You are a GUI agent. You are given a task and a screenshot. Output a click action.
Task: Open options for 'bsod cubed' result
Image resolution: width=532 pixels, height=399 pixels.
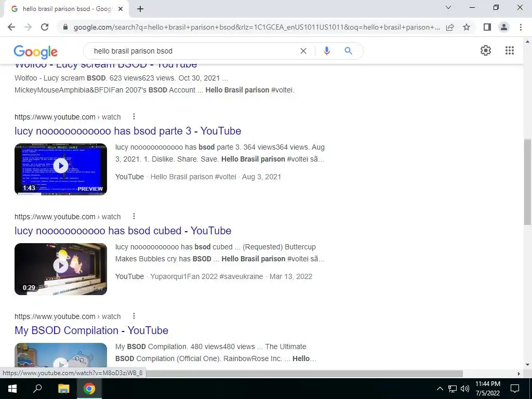[x=134, y=217]
